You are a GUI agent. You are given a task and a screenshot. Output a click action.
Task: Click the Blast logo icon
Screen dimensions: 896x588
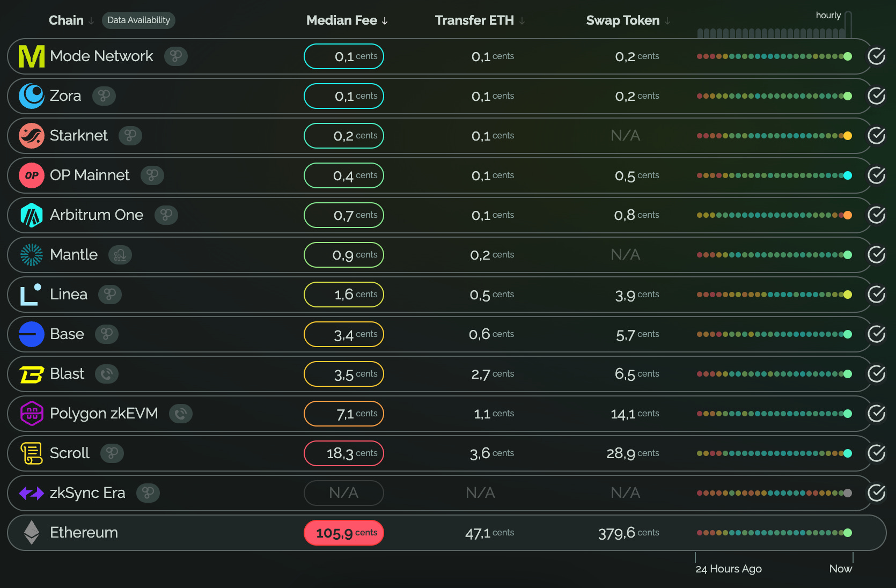click(32, 374)
